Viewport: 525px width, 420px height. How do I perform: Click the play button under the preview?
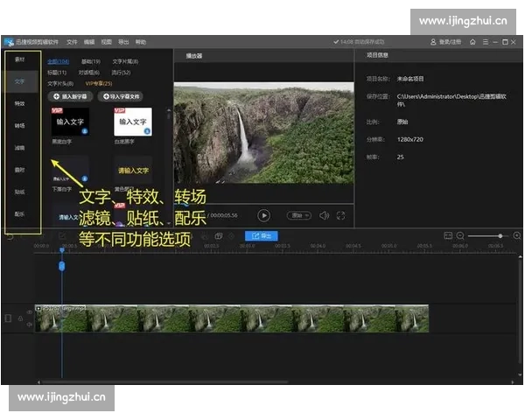pyautogui.click(x=263, y=214)
